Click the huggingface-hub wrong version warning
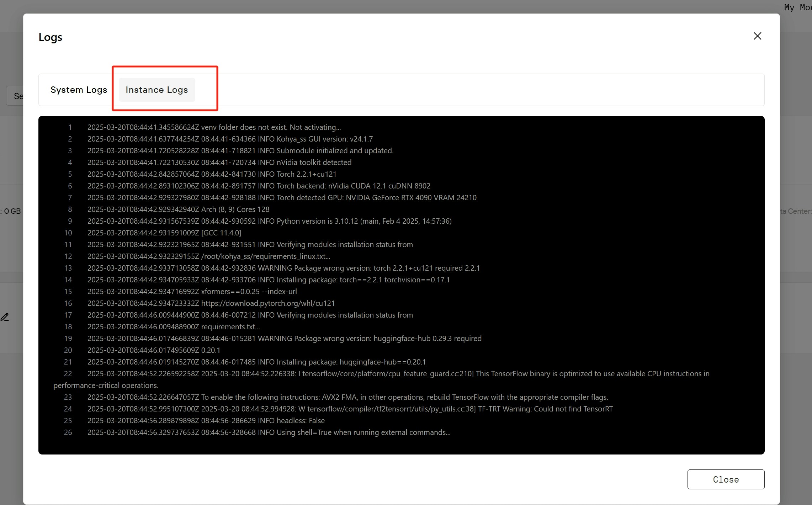This screenshot has width=812, height=505. click(284, 339)
